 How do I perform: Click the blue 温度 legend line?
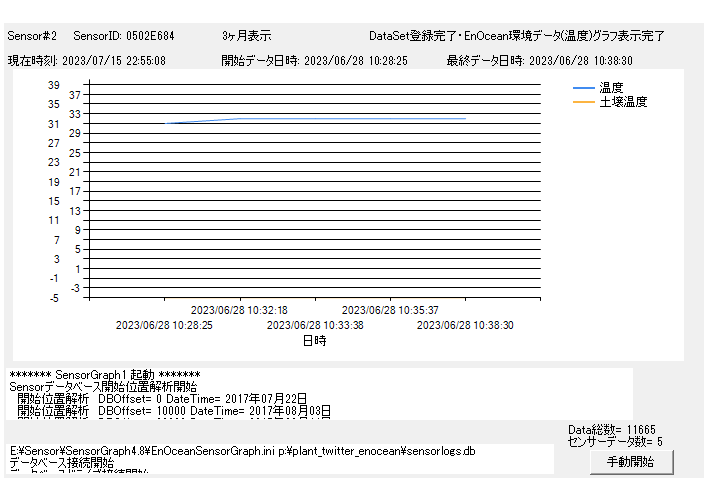tap(583, 88)
